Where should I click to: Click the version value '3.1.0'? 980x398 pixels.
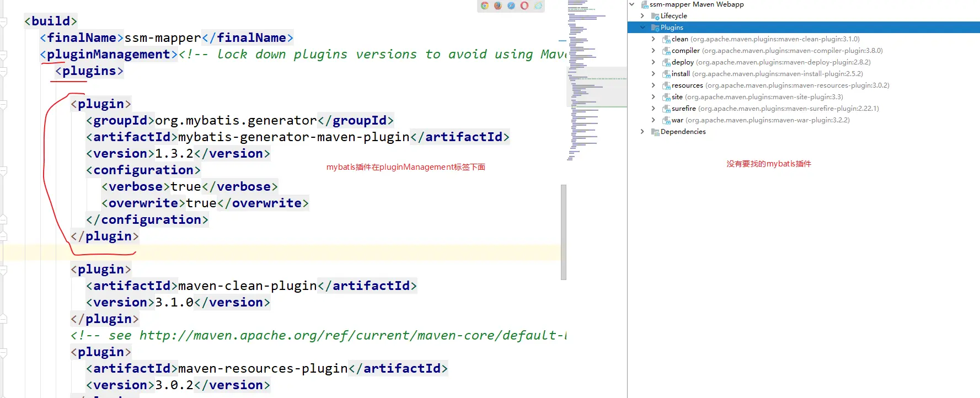(174, 303)
